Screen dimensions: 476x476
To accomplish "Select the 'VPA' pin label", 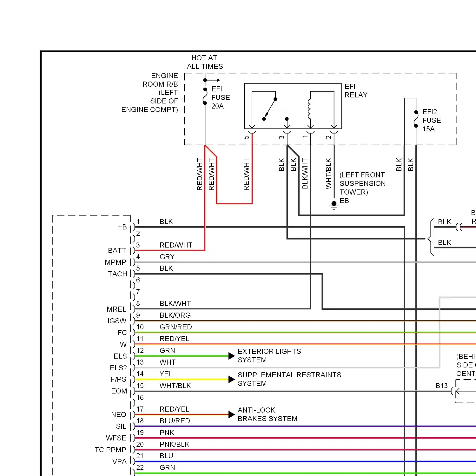I will pos(119,462).
